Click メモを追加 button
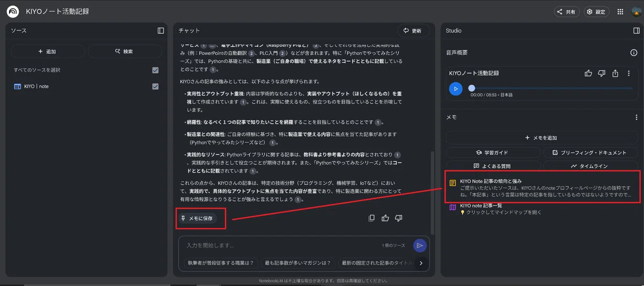The width and height of the screenshot is (644, 286). 541,138
